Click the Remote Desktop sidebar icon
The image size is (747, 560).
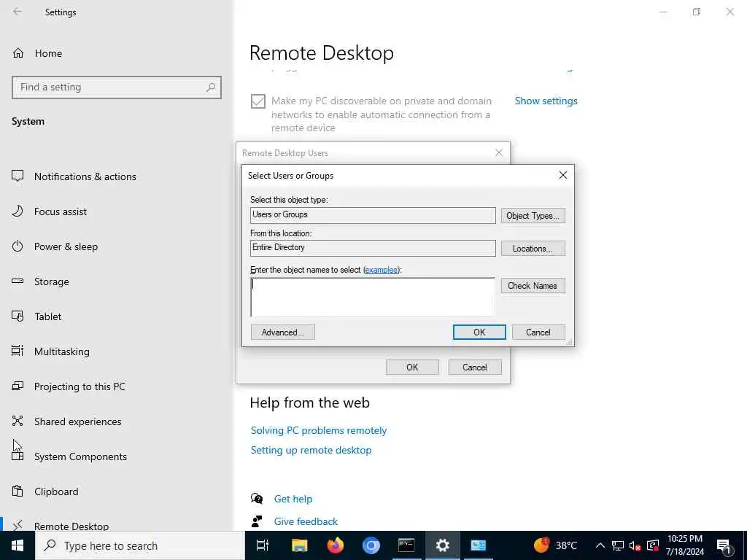18,526
